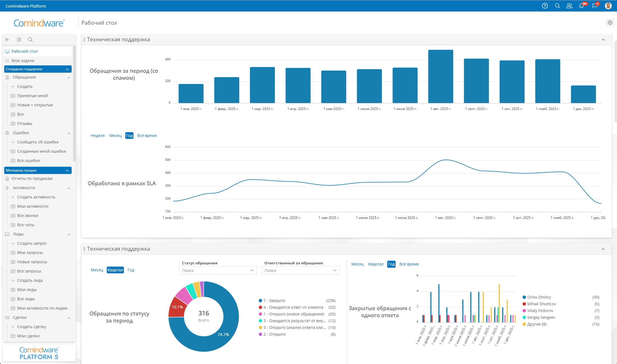Set closed requests chart to Квартал
This screenshot has width=617, height=364.
[x=376, y=264]
